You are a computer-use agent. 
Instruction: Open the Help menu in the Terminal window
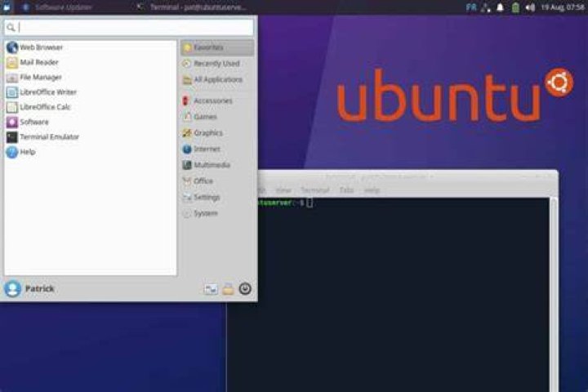coord(372,190)
